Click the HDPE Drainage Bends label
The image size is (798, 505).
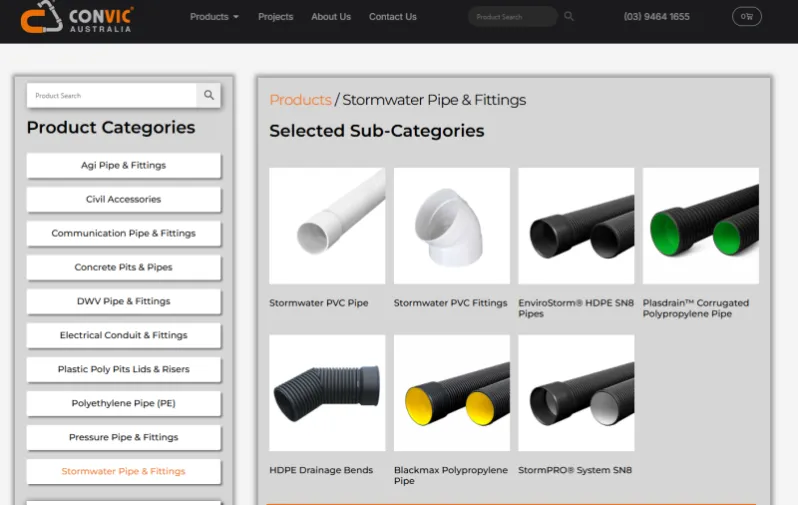[x=321, y=470]
